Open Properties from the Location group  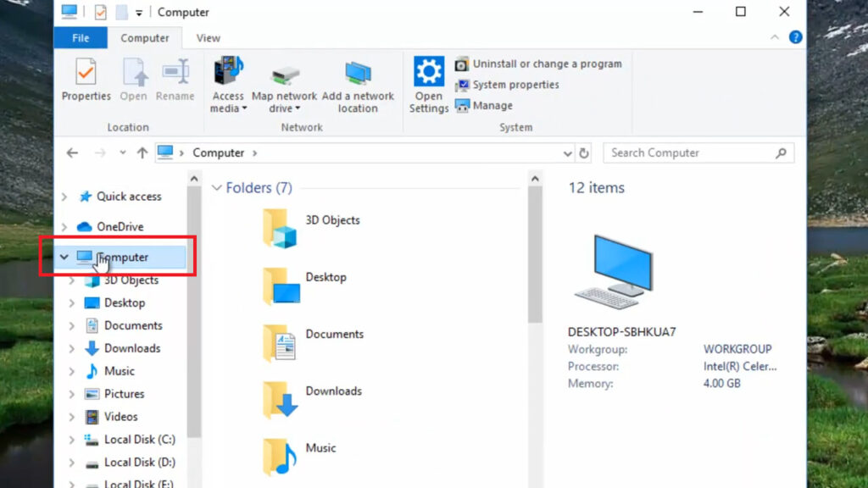point(86,80)
